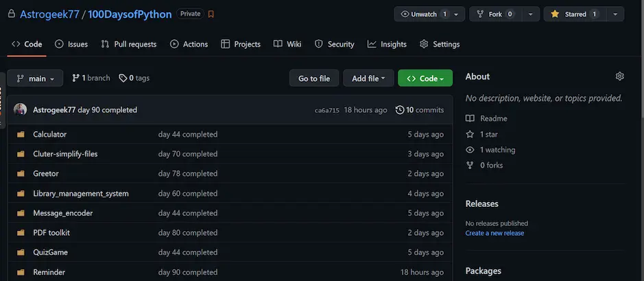The width and height of the screenshot is (644, 281).
Task: Click the folder icon for Reminder
Action: (x=21, y=272)
